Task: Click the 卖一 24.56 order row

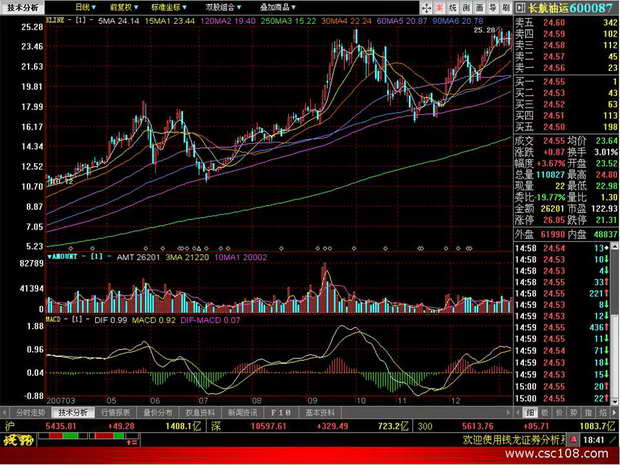Action: click(x=566, y=68)
